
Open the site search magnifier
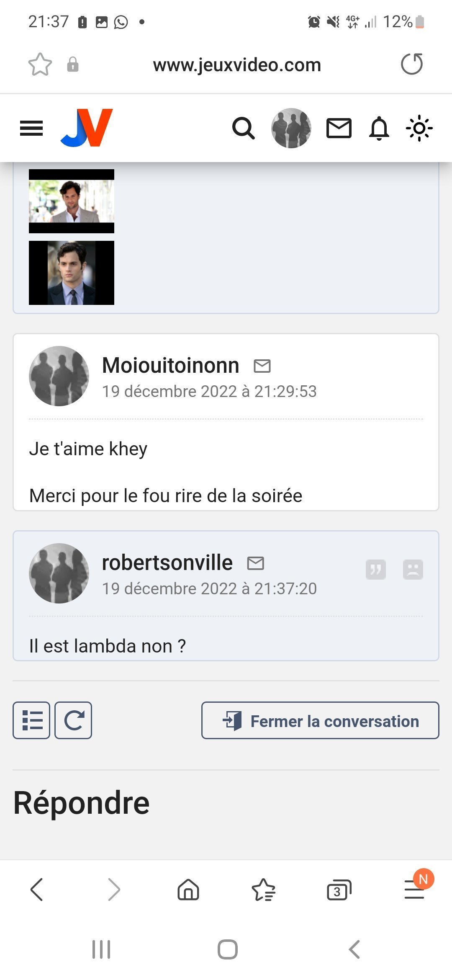tap(243, 128)
